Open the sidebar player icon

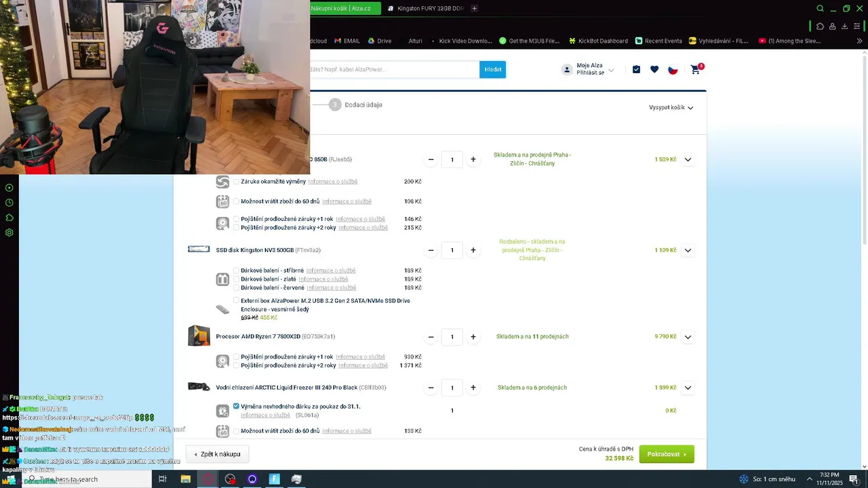tap(9, 188)
